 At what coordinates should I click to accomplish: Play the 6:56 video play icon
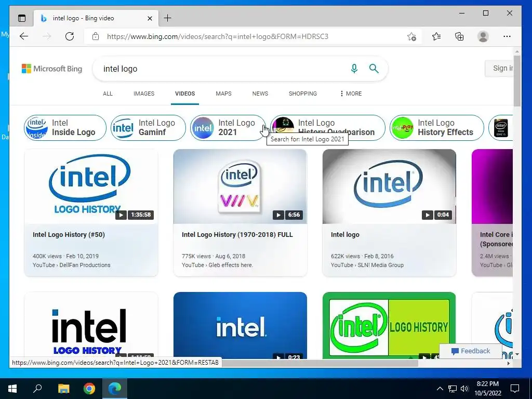point(278,215)
